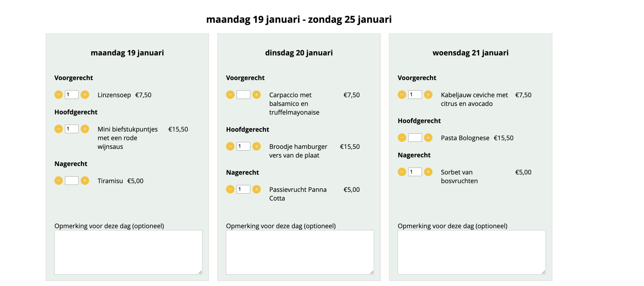Decrease quantity of Broodje hamburger

pyautogui.click(x=230, y=146)
